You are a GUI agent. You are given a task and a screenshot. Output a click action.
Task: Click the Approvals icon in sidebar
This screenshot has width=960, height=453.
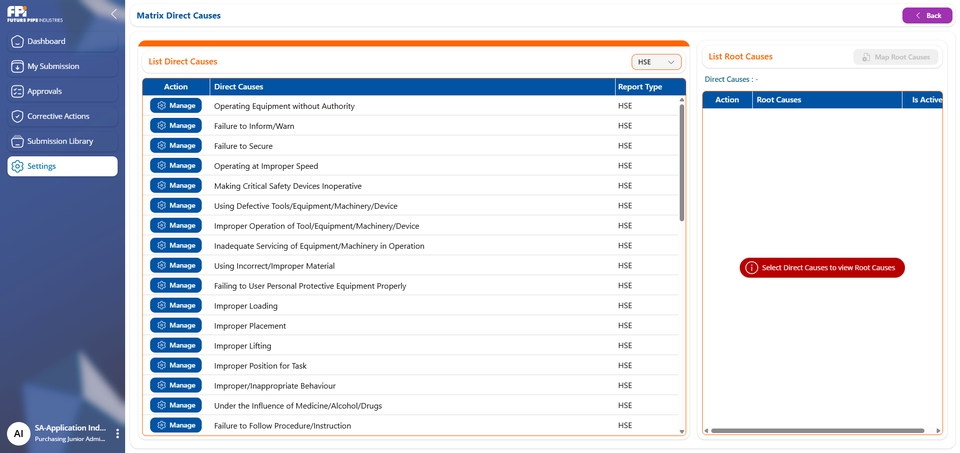17,91
